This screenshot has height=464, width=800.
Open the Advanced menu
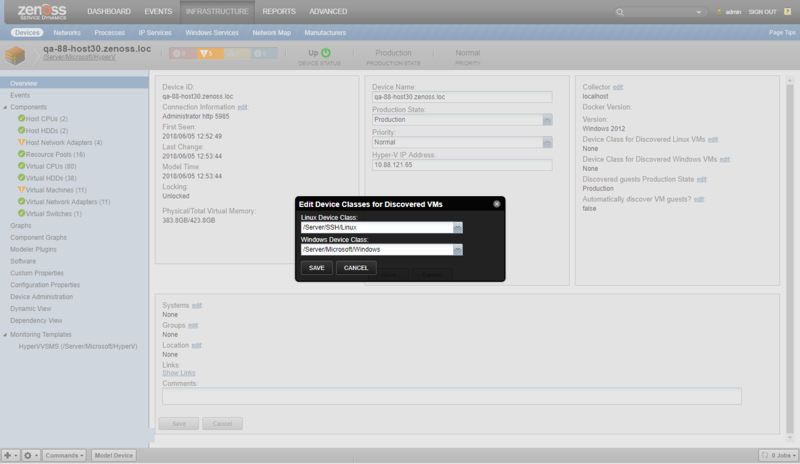pyautogui.click(x=328, y=11)
